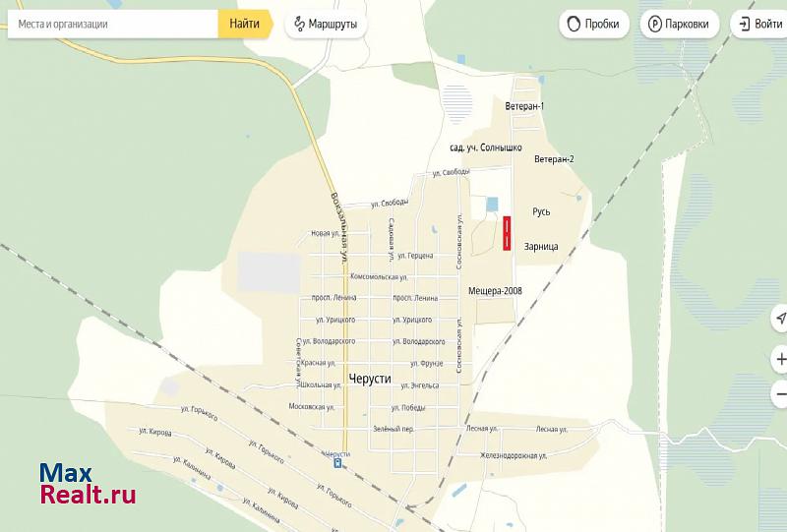Image resolution: width=787 pixels, height=532 pixels.
Task: Open the Маршруты route planner
Action: point(327,24)
